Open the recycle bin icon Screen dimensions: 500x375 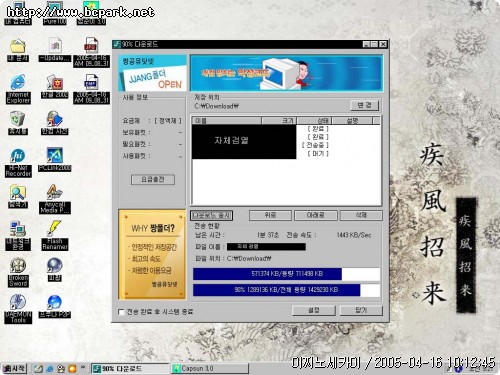[x=18, y=123]
